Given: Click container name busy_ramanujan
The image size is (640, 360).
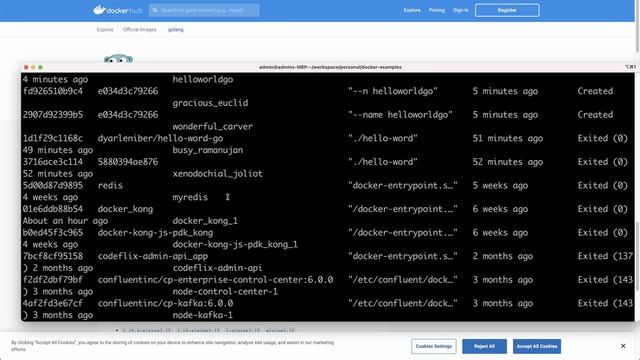Looking at the screenshot, I should 208,150.
